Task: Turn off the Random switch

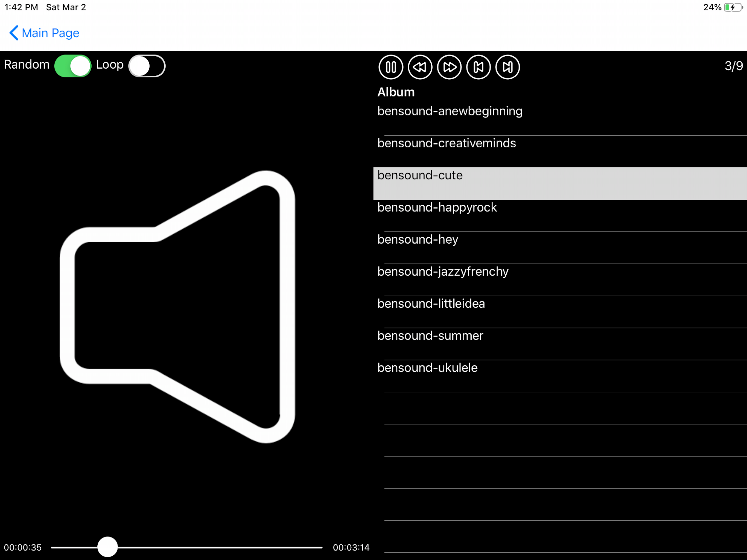Action: tap(73, 66)
